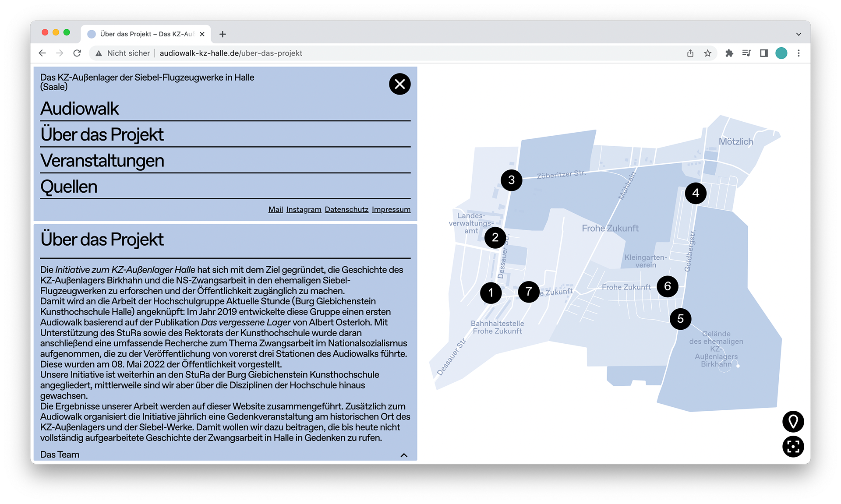
Task: Share this page via share icon
Action: pos(690,53)
